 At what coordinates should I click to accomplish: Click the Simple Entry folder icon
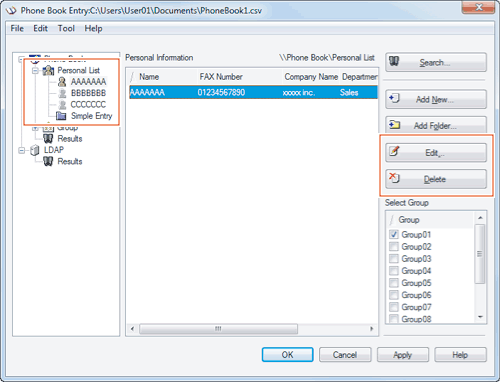[x=61, y=116]
